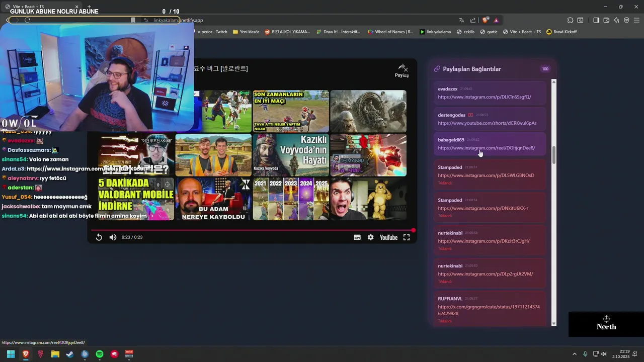Screen dimensions: 644x362
Task: Open nurtekinabi's link ending DLp2rgUt2VM
Action: point(486,274)
